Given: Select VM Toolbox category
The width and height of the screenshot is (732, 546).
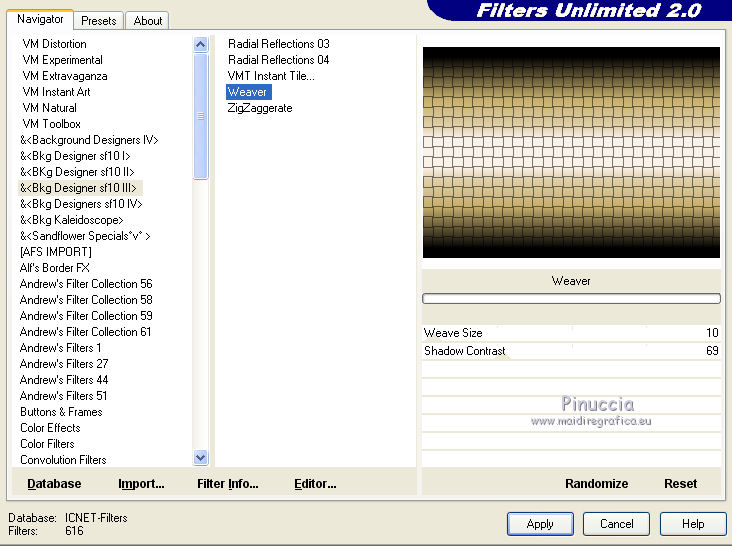Looking at the screenshot, I should pyautogui.click(x=51, y=124).
